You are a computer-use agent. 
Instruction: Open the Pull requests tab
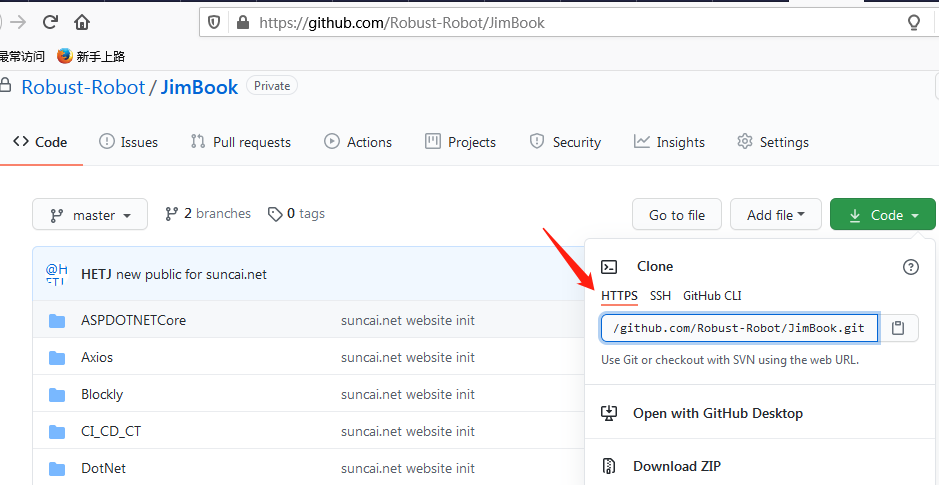click(241, 142)
